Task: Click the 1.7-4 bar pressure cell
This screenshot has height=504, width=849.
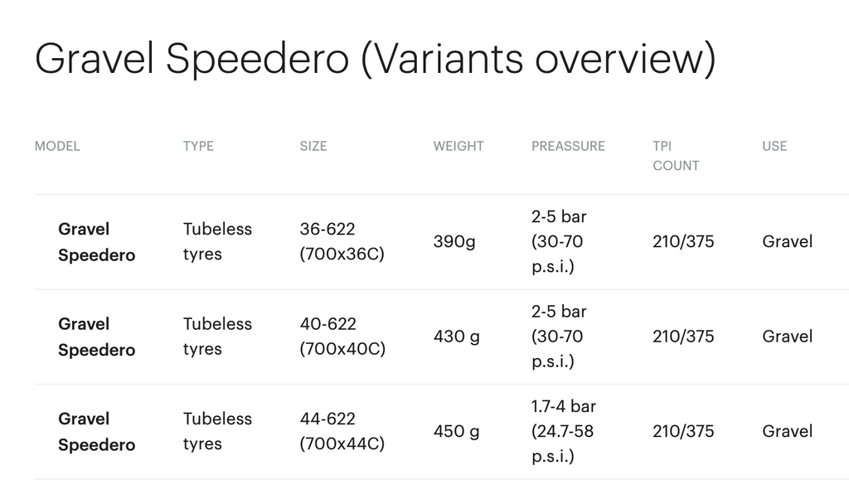Action: [564, 431]
